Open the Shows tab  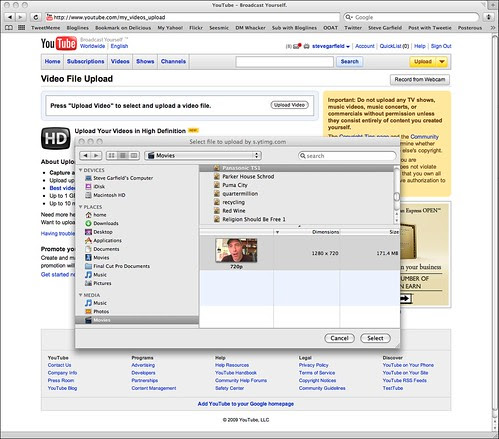tap(145, 61)
